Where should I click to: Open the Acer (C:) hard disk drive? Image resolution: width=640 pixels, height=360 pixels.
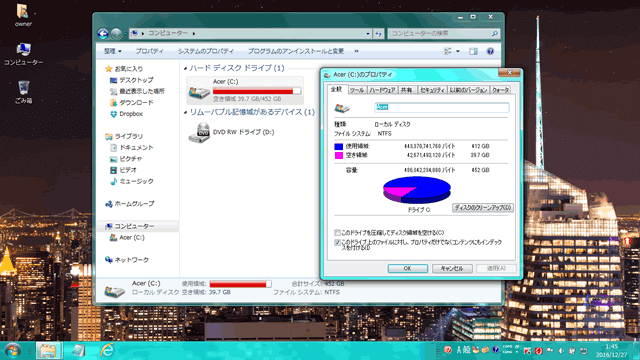244,90
